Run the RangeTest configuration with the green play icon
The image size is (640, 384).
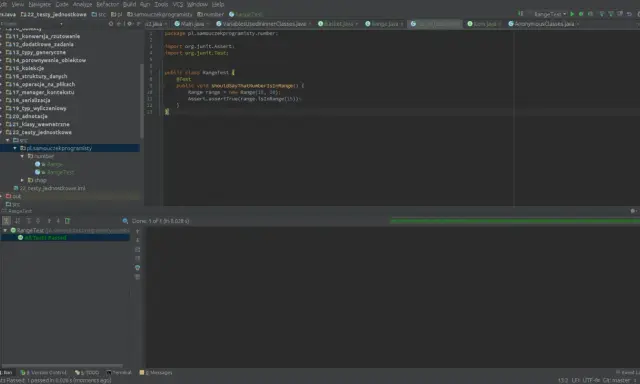tap(572, 14)
